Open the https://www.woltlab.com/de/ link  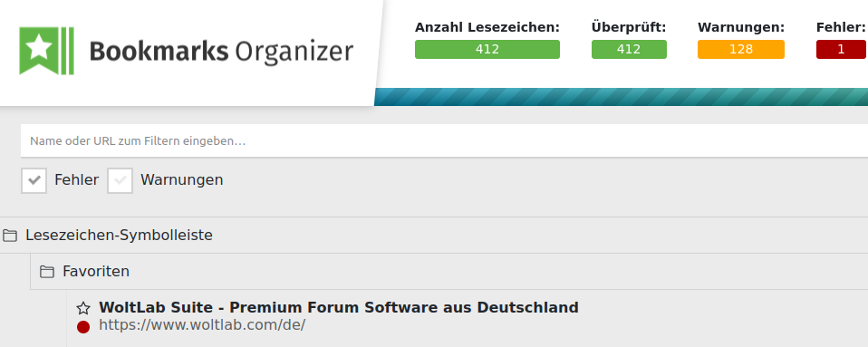[202, 325]
